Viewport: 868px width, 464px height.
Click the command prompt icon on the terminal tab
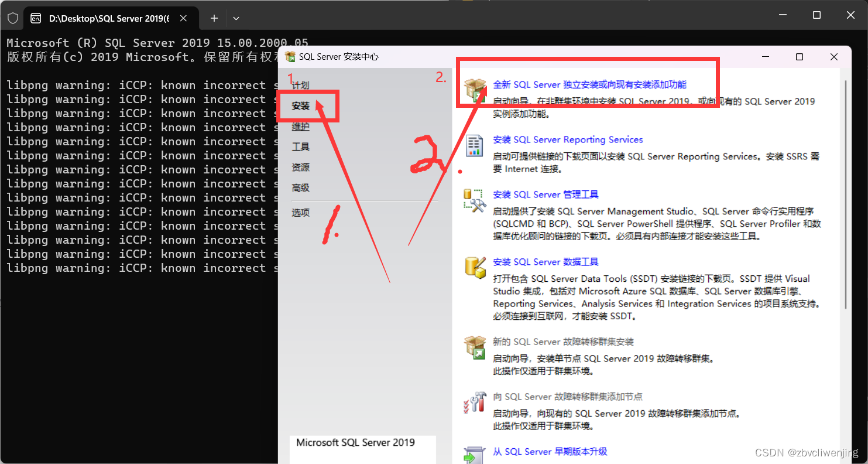[x=36, y=18]
